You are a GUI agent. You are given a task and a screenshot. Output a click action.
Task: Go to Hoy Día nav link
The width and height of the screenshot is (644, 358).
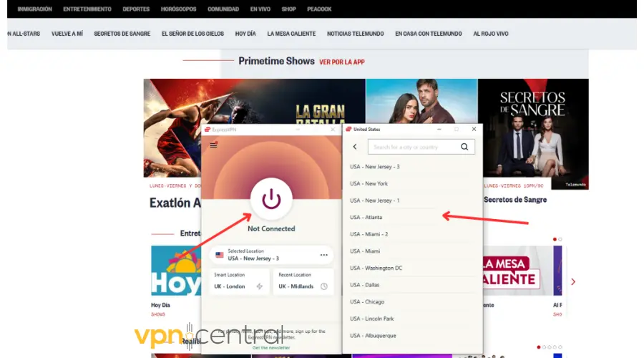click(245, 34)
